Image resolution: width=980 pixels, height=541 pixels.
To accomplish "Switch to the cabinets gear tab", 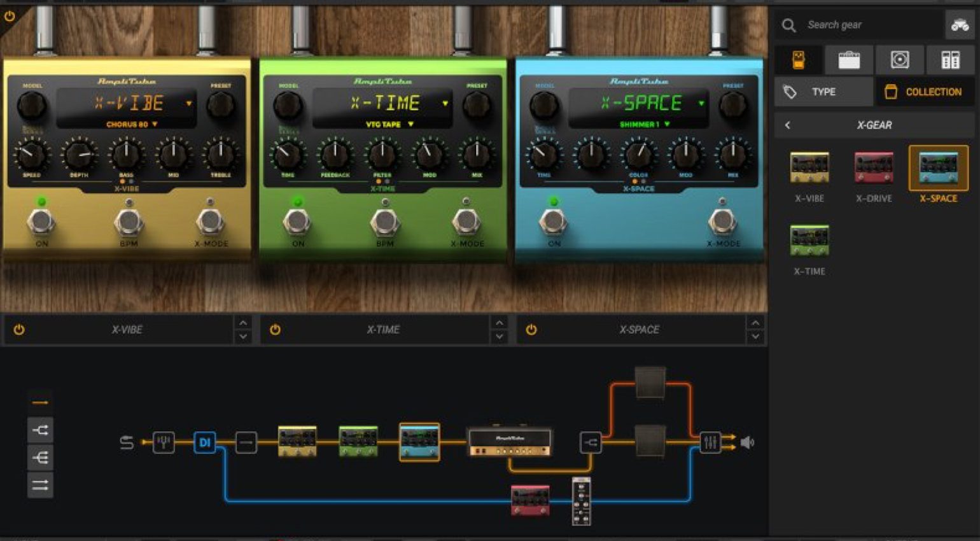I will (x=900, y=60).
